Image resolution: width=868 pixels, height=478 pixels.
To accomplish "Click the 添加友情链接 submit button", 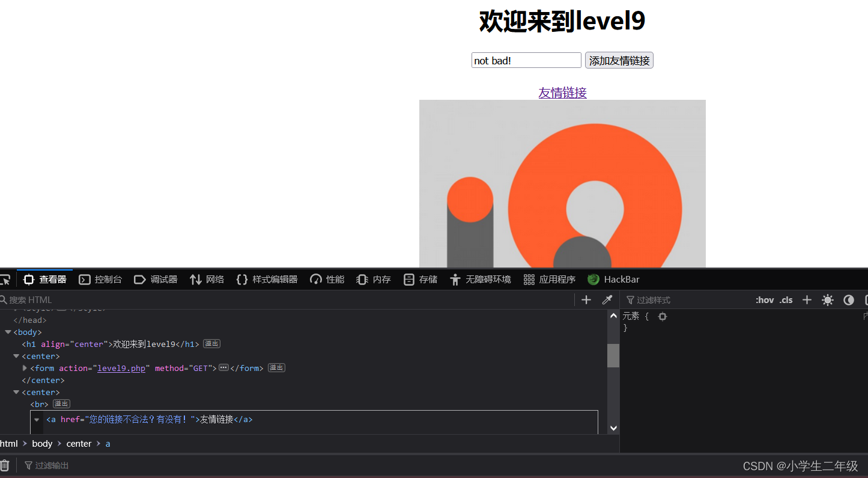I will (x=619, y=60).
